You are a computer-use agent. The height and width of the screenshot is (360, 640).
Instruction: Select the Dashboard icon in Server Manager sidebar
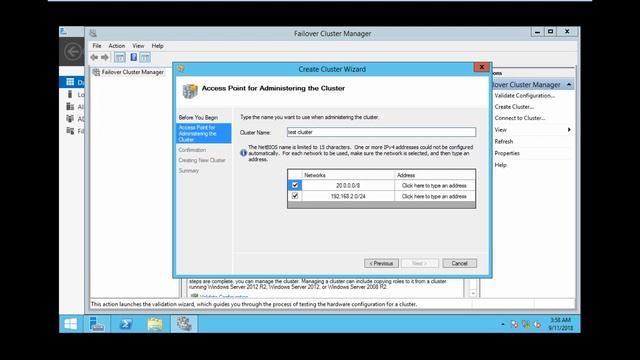(70, 82)
